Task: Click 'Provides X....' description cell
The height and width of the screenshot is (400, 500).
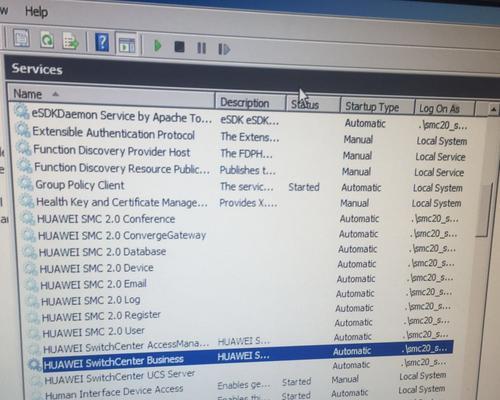Action: point(248,203)
